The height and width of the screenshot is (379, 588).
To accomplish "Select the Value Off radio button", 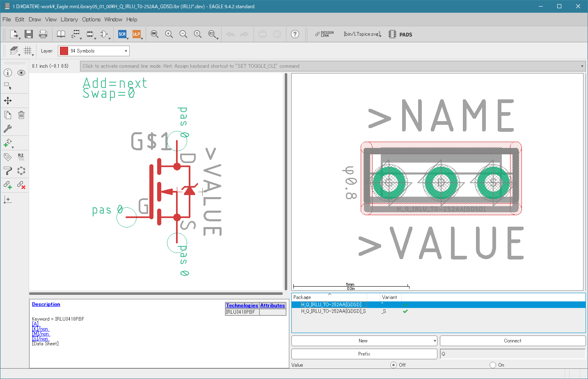I will pyautogui.click(x=394, y=365).
